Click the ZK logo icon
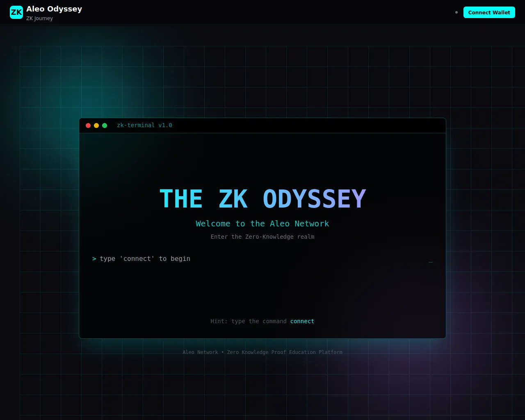This screenshot has width=525, height=420. point(16,12)
